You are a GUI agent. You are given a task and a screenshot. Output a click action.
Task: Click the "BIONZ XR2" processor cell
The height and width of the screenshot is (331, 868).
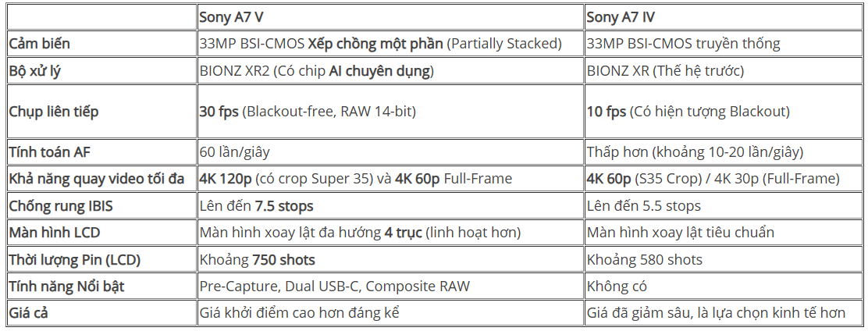click(x=316, y=71)
